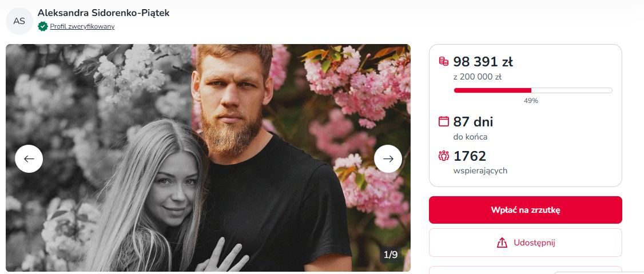Click the Udostępnij button
Image resolution: width=644 pixels, height=274 pixels.
click(525, 243)
